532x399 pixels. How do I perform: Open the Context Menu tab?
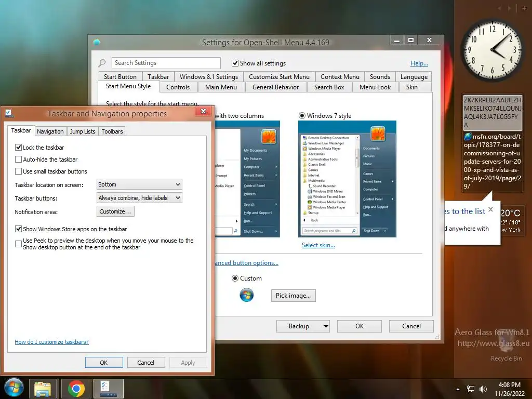coord(340,77)
